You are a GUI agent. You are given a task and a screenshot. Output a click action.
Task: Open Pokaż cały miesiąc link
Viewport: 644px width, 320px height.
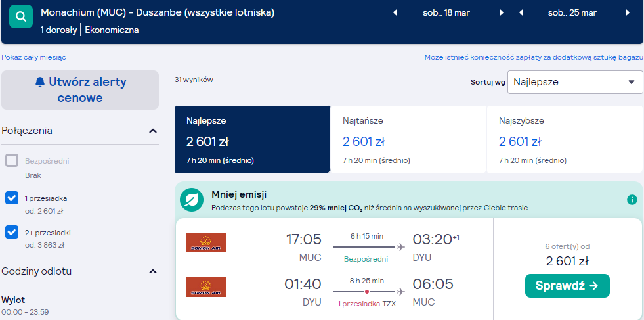point(33,57)
